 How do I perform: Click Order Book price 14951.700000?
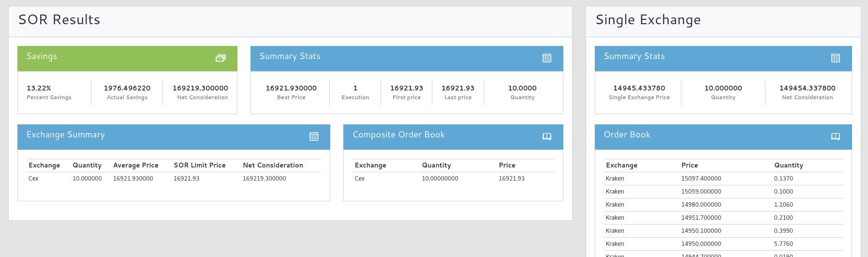click(701, 218)
